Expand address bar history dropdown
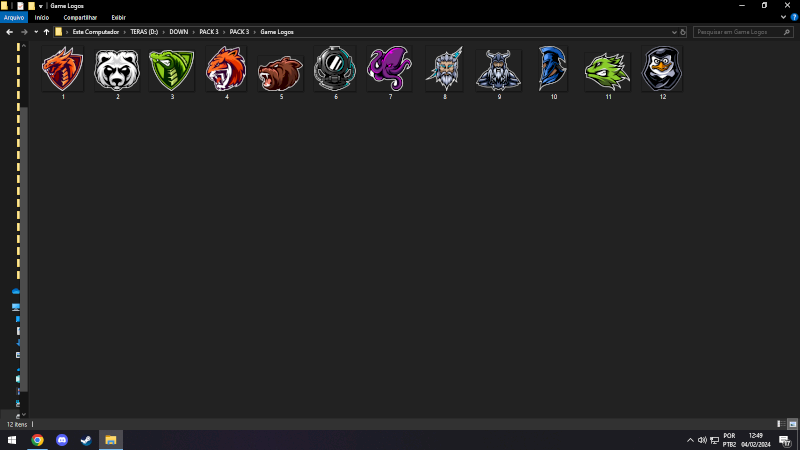The height and width of the screenshot is (450, 800). click(x=674, y=32)
